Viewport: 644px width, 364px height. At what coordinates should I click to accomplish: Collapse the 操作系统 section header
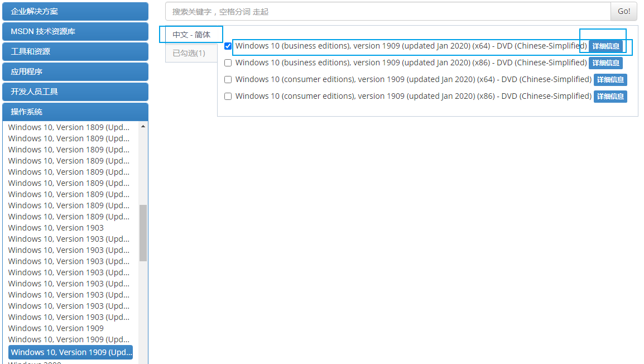pyautogui.click(x=75, y=112)
